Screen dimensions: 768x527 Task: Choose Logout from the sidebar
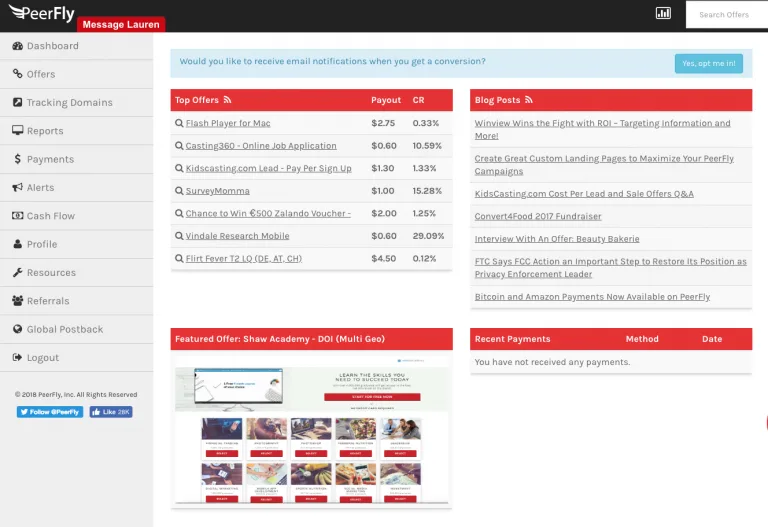76,358
